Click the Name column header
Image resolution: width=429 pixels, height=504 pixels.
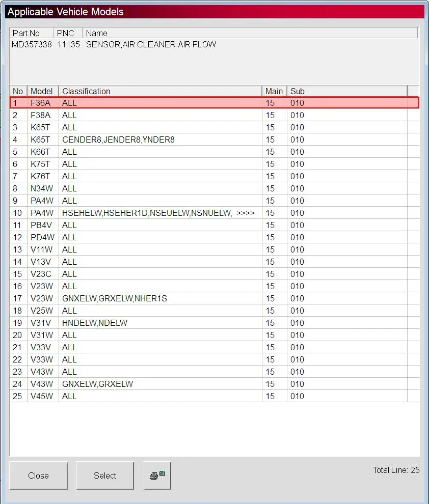tap(250, 33)
